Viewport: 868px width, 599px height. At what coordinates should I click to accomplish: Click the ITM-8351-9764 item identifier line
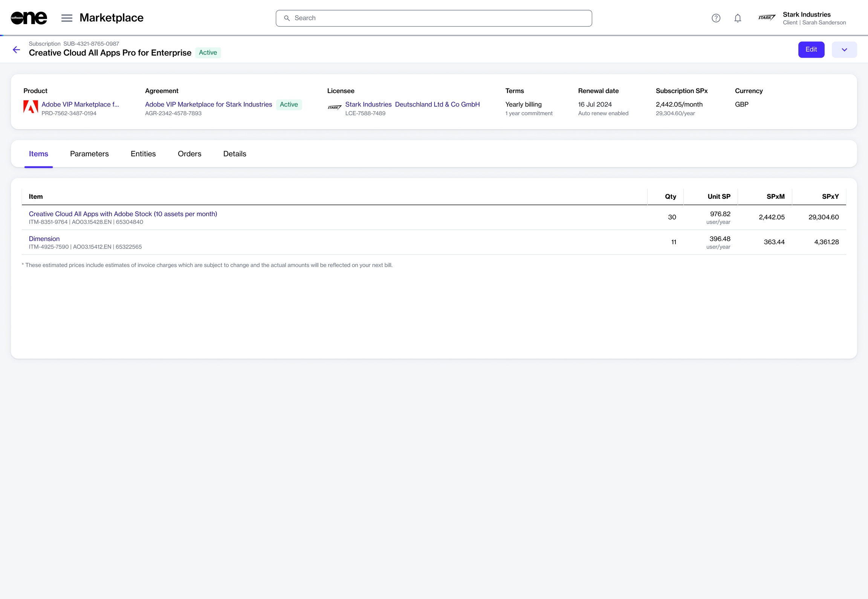86,222
